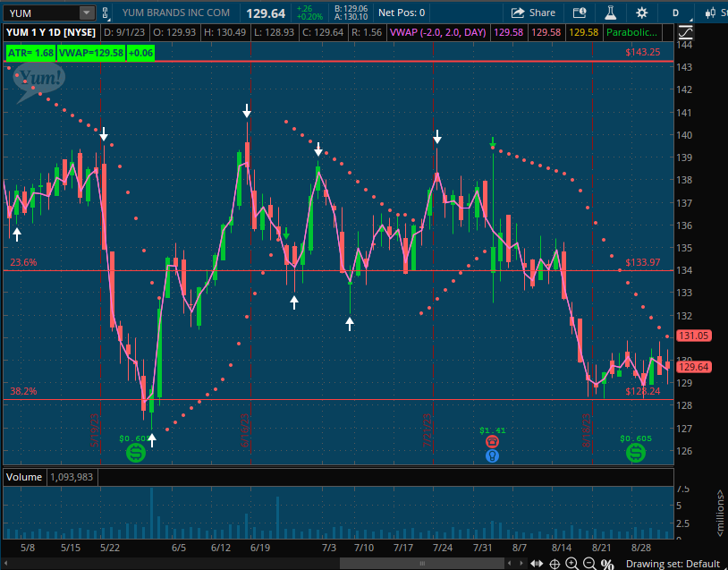This screenshot has height=570, width=728.
Task: Click the 8/18/23 expiration marker label
Action: point(587,430)
